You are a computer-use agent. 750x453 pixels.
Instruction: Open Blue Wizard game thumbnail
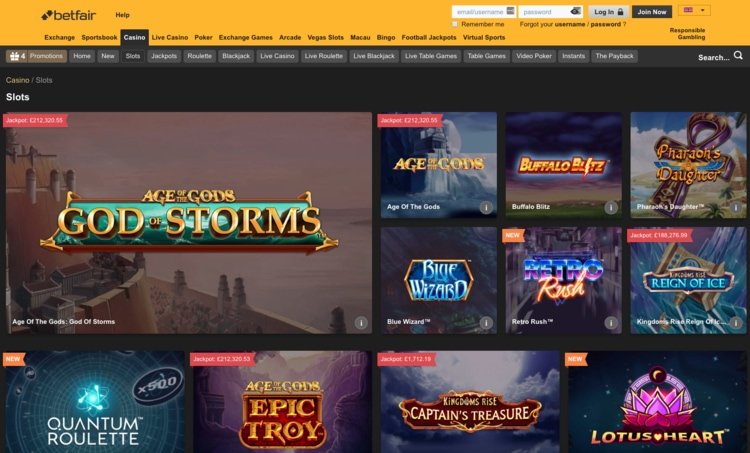(439, 280)
